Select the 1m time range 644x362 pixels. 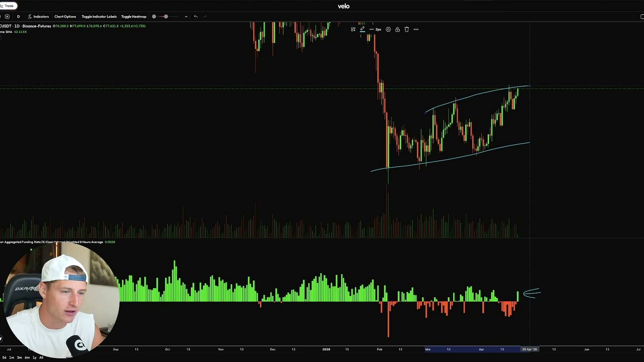[12, 358]
